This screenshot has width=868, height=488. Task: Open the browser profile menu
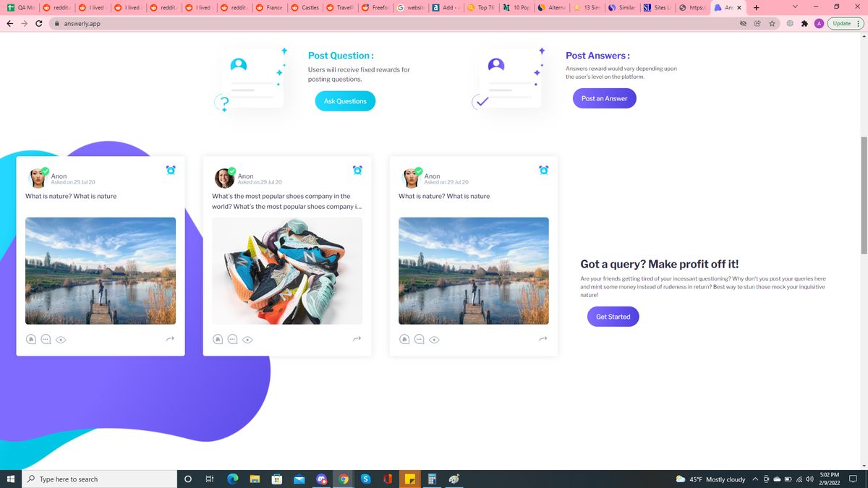820,23
